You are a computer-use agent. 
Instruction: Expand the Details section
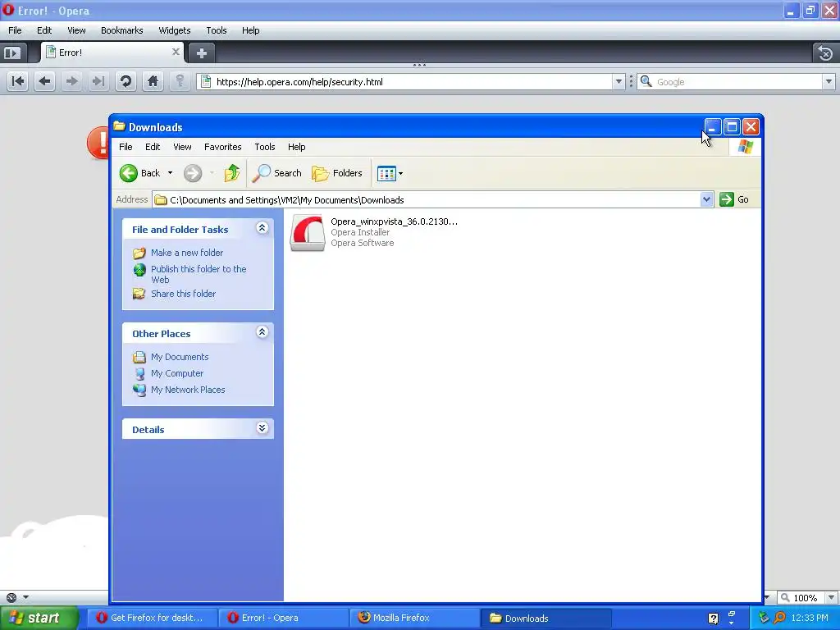click(x=262, y=428)
